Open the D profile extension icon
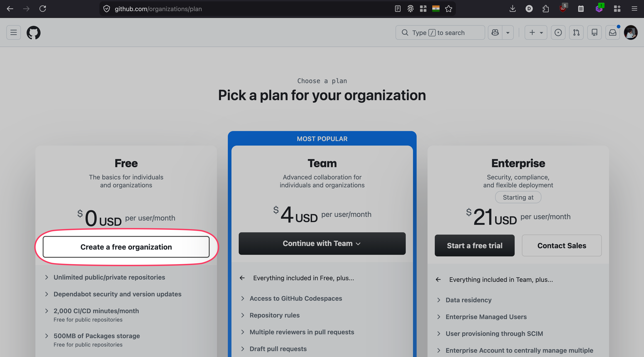Image resolution: width=644 pixels, height=357 pixels. pyautogui.click(x=529, y=9)
